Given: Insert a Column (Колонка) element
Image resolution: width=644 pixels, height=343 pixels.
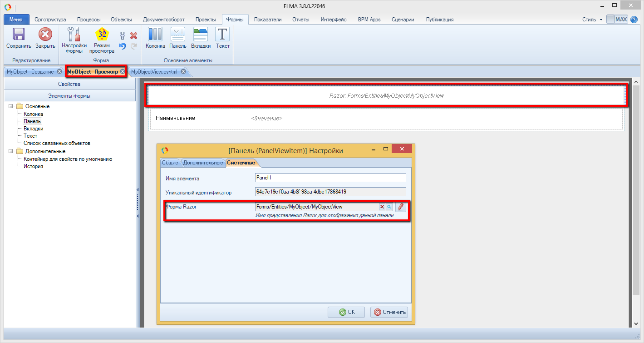Looking at the screenshot, I should 155,35.
